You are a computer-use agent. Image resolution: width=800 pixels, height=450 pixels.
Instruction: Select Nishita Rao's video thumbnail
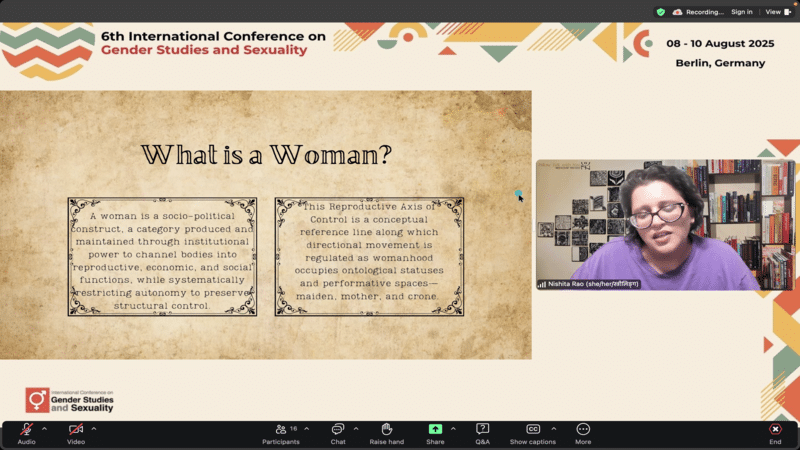(x=665, y=225)
